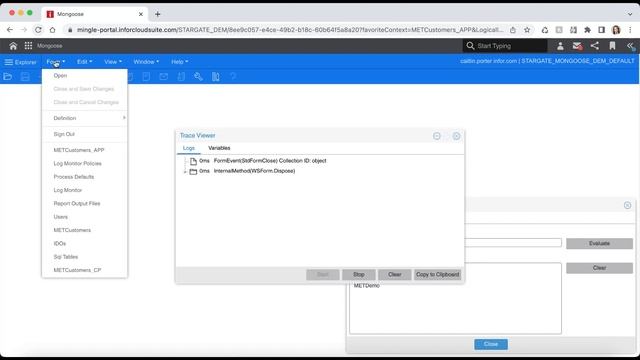Select Log Monitor Policies in the menu
This screenshot has width=640, height=360.
78,164
